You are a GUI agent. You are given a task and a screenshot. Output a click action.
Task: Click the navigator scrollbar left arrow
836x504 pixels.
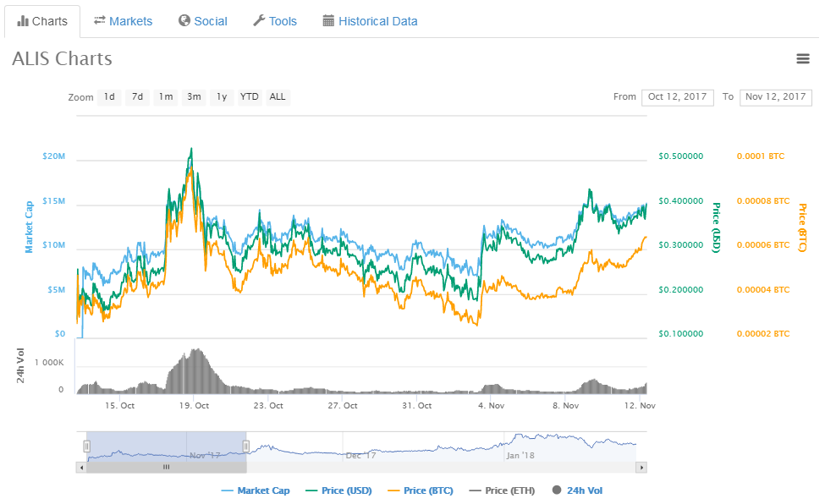click(x=81, y=468)
